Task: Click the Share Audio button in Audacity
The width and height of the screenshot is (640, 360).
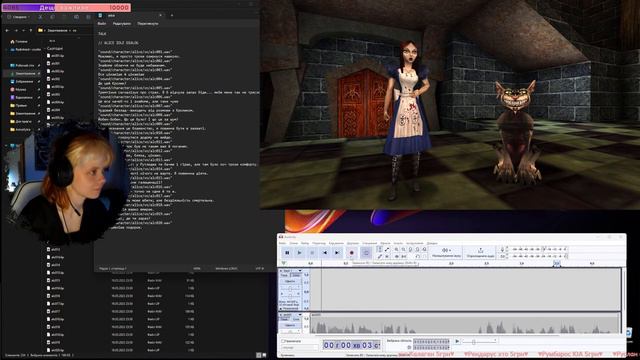Action: (x=480, y=252)
